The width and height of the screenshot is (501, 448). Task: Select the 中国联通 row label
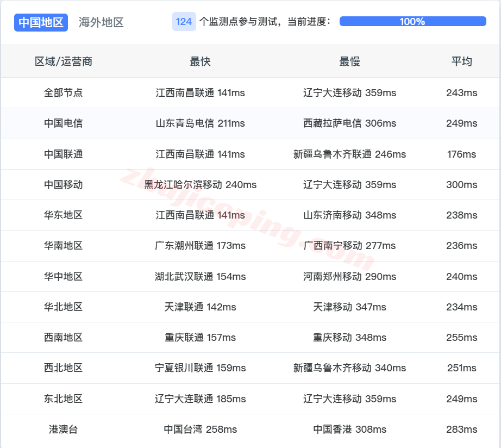click(64, 154)
